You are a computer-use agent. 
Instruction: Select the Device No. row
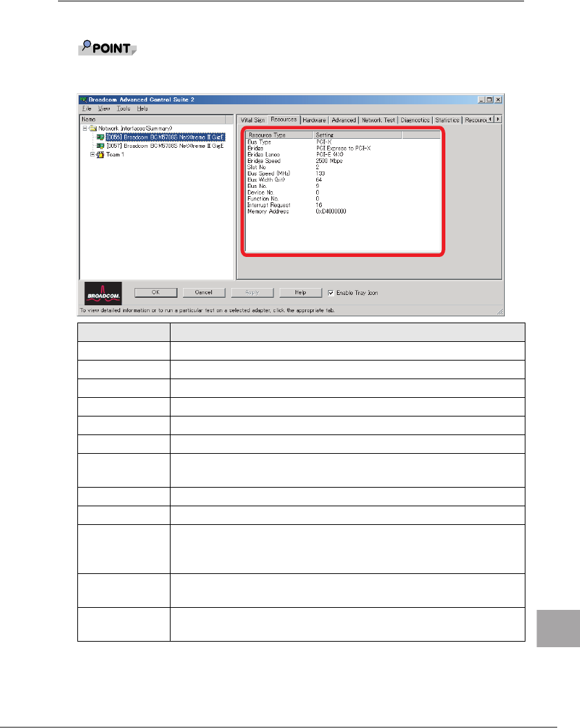(343, 192)
